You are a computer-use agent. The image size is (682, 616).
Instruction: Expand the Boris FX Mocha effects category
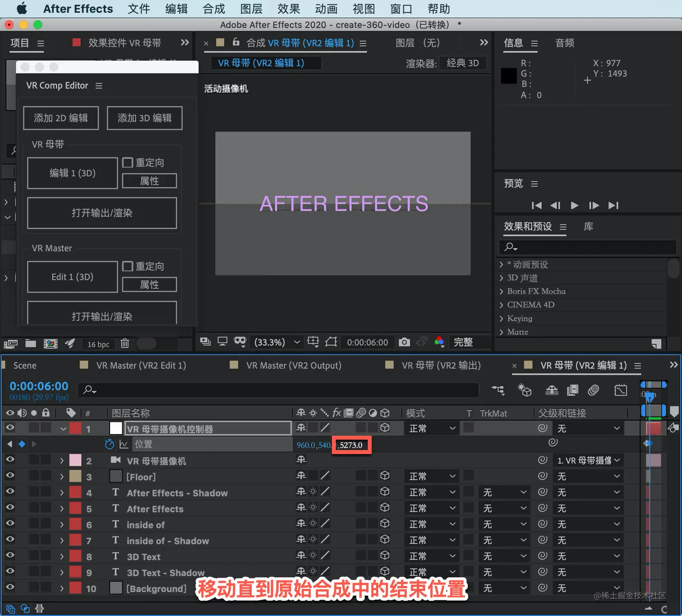[x=501, y=292]
